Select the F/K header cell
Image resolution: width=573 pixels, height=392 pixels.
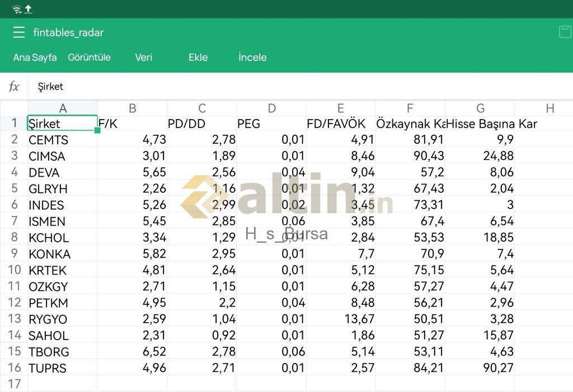tap(132, 124)
